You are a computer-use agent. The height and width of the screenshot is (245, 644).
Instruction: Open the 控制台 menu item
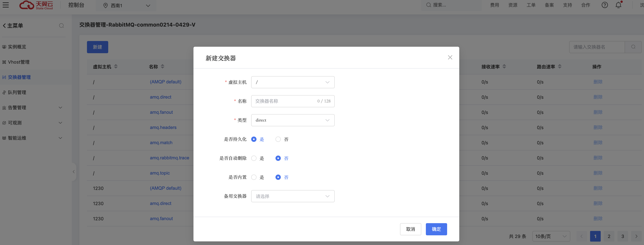(x=76, y=5)
